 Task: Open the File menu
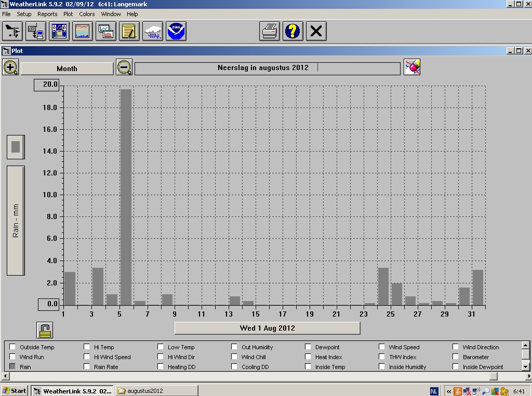6,14
